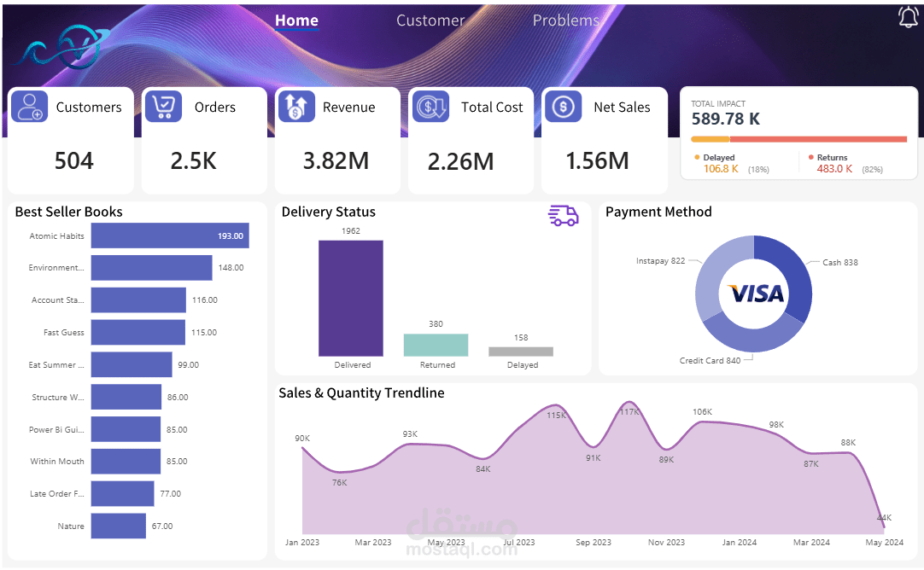
Task: Click the Returned column in Delivery Status
Action: coord(436,345)
